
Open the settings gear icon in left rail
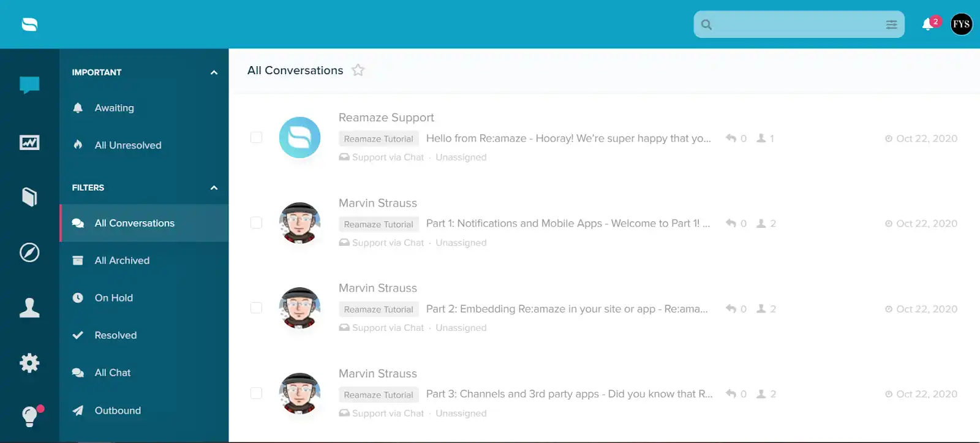(x=29, y=363)
